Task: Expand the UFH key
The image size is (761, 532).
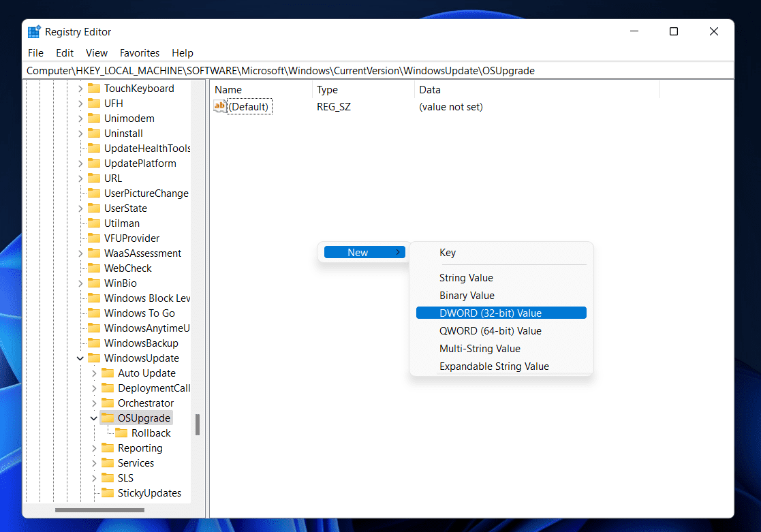Action: pos(80,104)
